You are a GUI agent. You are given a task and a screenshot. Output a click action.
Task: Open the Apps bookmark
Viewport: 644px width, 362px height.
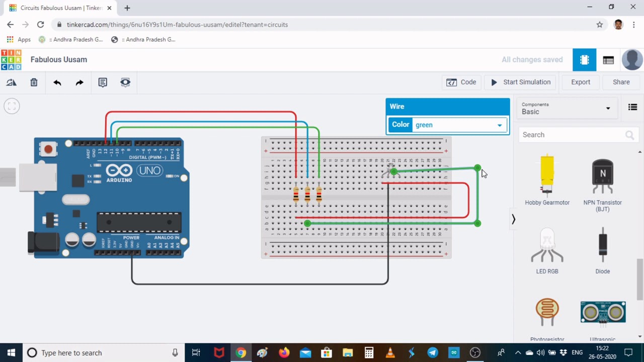click(x=19, y=39)
